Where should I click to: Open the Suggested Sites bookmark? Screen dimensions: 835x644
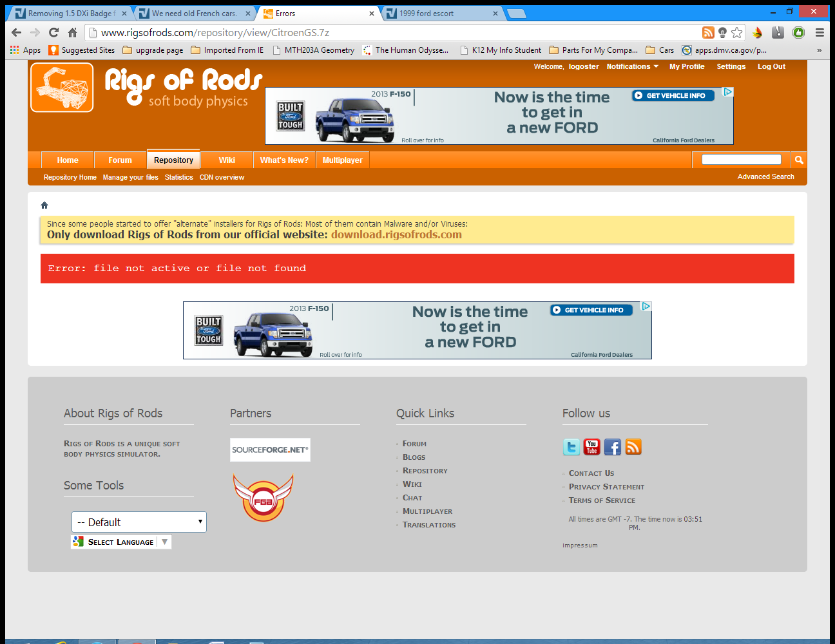[x=82, y=50]
